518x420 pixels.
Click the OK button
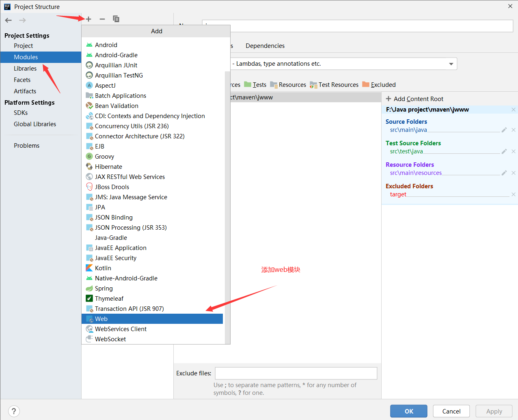pyautogui.click(x=409, y=411)
